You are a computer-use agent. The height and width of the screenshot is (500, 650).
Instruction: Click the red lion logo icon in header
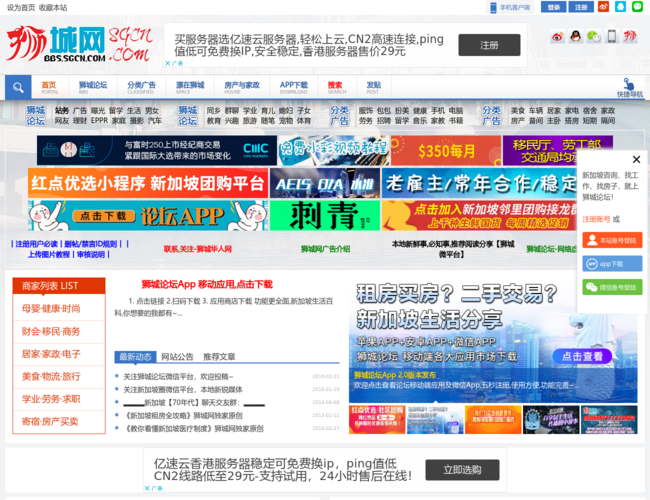pos(630,37)
